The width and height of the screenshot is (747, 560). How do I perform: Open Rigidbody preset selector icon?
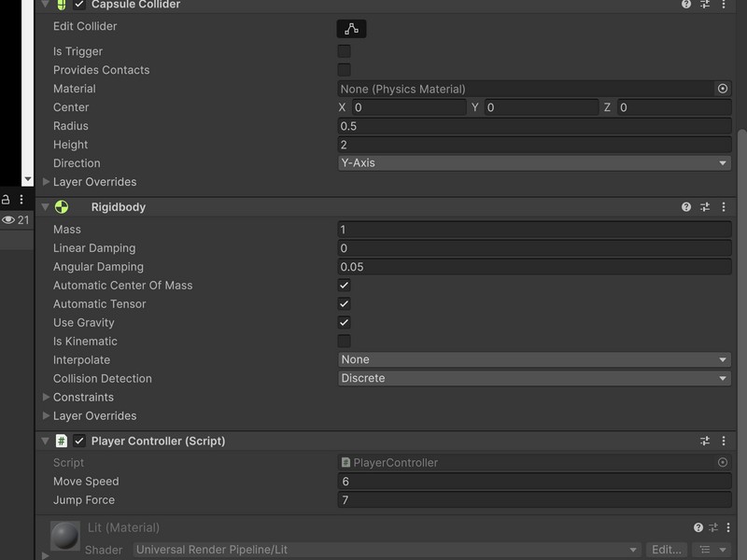[705, 206]
